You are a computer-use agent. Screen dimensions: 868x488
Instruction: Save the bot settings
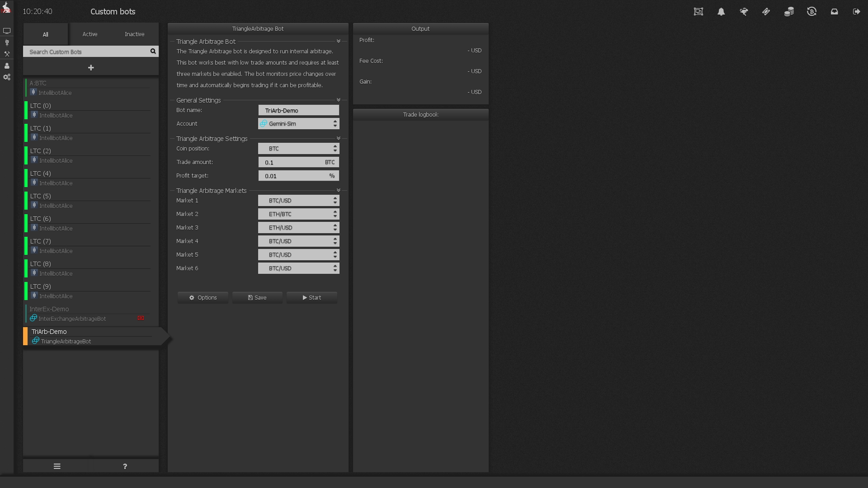click(x=257, y=297)
